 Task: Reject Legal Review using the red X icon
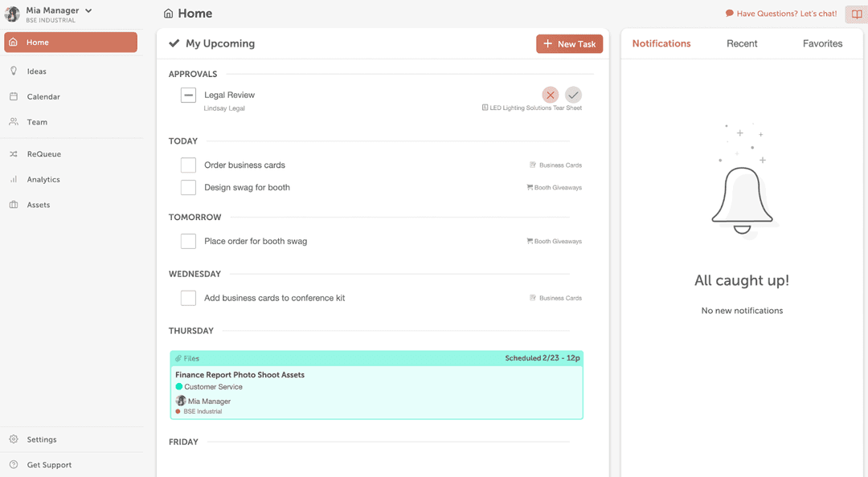click(550, 95)
